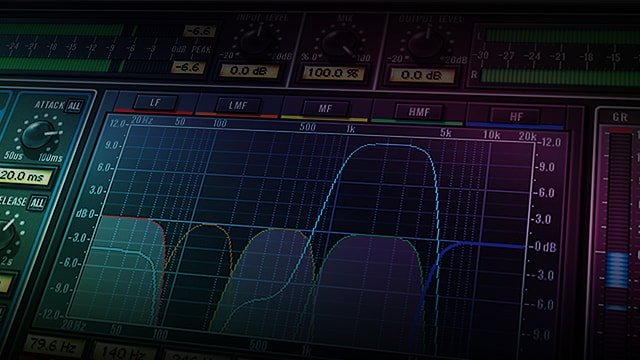Click the Mix knob
The image size is (640, 360).
coord(340,43)
